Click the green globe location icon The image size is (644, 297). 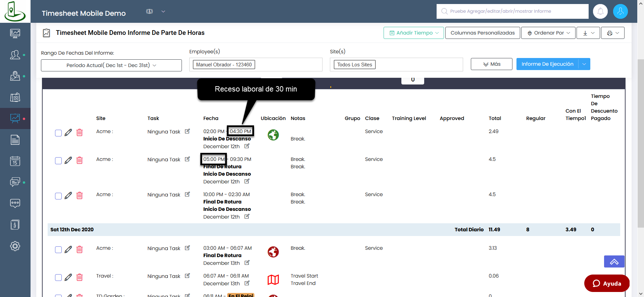pos(273,135)
